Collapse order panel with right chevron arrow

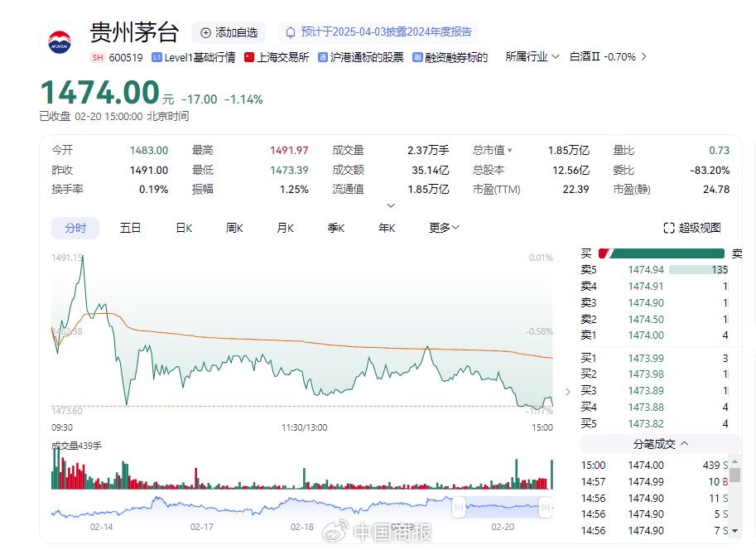(567, 392)
